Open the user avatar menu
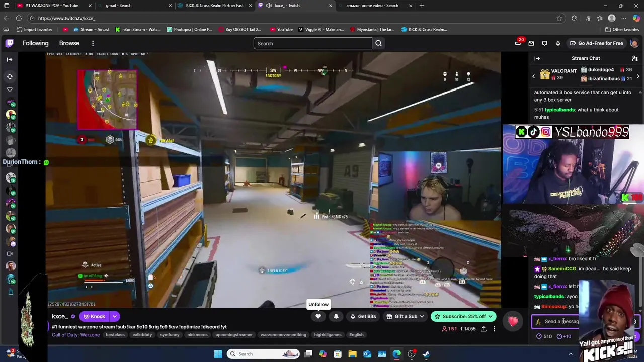644x362 pixels. [x=634, y=43]
